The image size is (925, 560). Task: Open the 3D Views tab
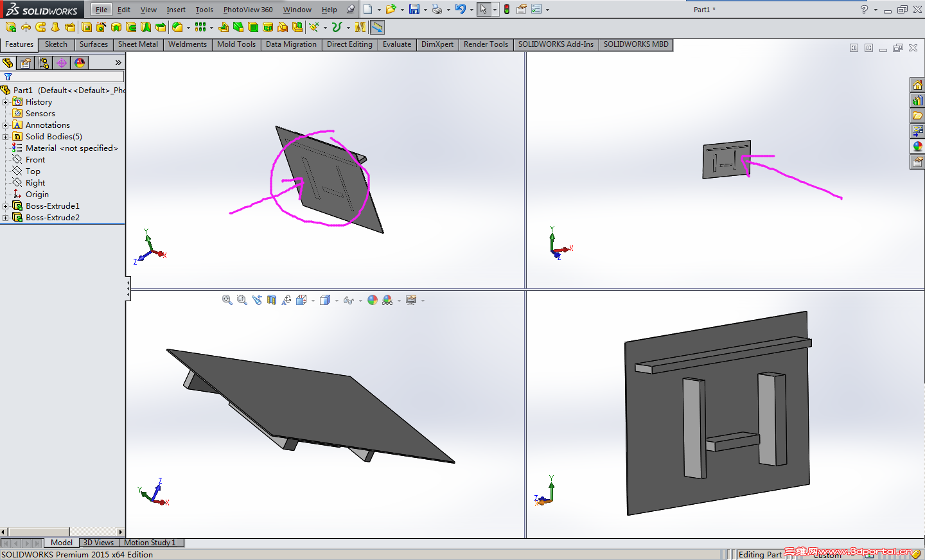coord(98,543)
